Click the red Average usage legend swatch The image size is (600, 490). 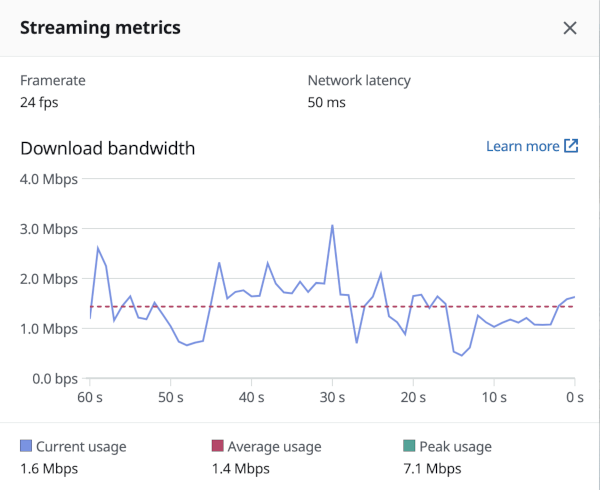[x=218, y=447]
